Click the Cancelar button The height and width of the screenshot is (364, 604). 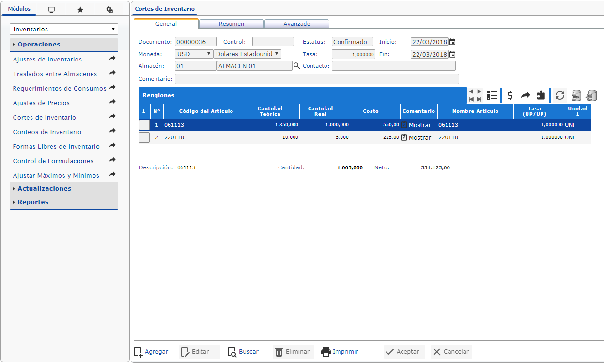click(451, 352)
